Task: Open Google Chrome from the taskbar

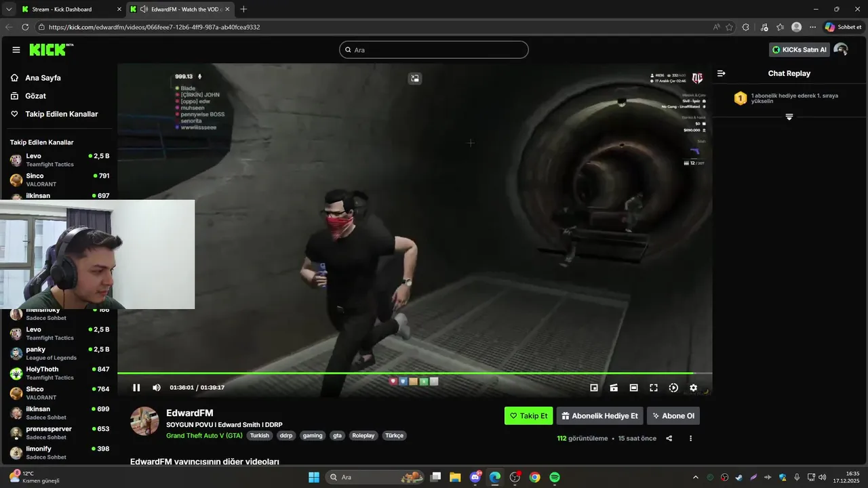Action: pos(535,477)
